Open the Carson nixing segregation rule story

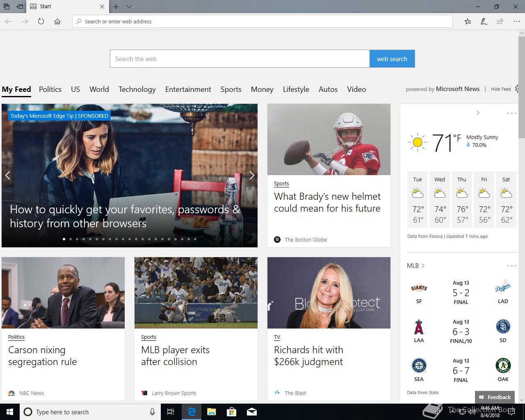[x=43, y=356]
